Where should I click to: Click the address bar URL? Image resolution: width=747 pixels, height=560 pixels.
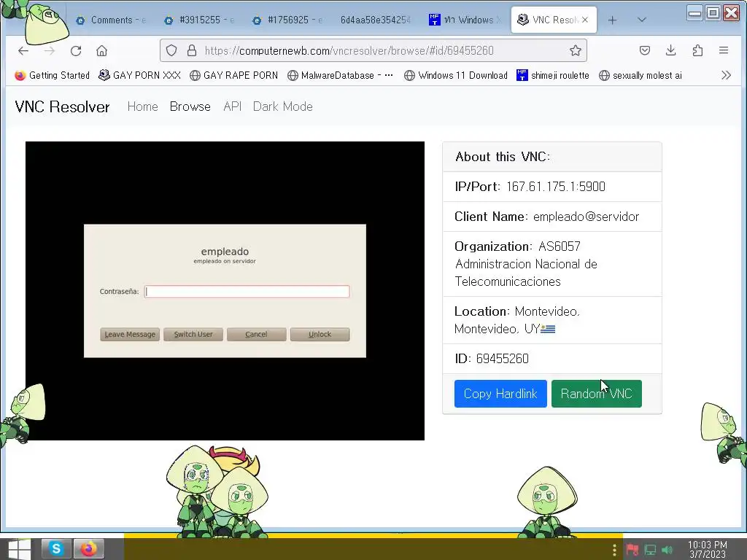(x=349, y=50)
